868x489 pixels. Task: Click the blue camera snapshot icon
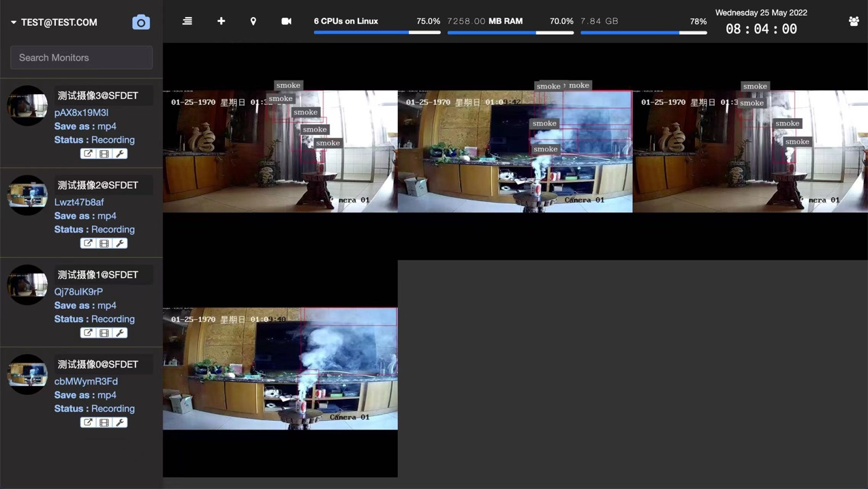pyautogui.click(x=140, y=23)
